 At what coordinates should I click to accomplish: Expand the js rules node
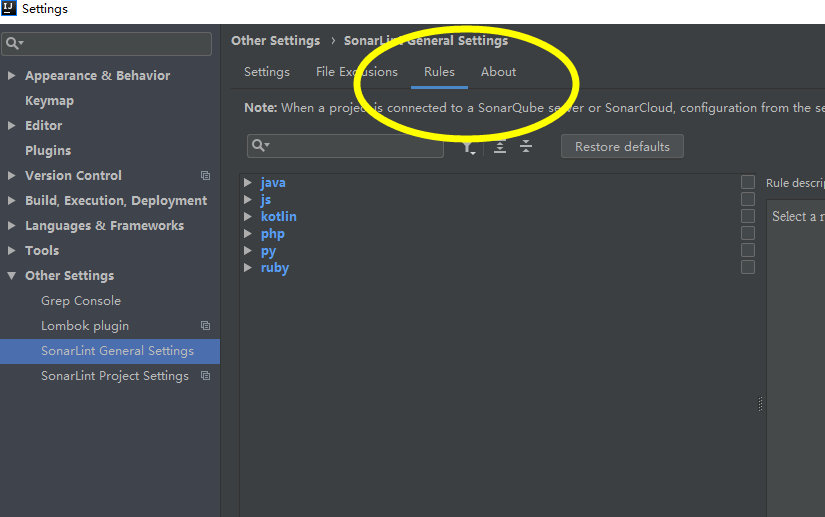pyautogui.click(x=248, y=199)
